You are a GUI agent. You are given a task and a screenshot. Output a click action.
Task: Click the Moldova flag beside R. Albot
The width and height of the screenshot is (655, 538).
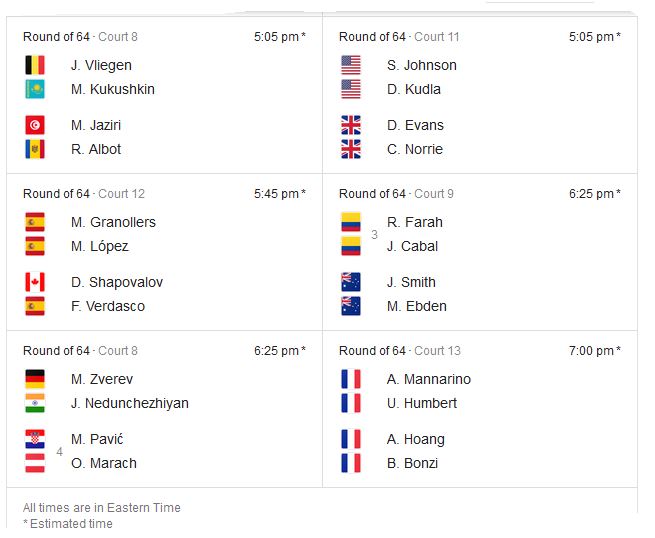pos(35,149)
